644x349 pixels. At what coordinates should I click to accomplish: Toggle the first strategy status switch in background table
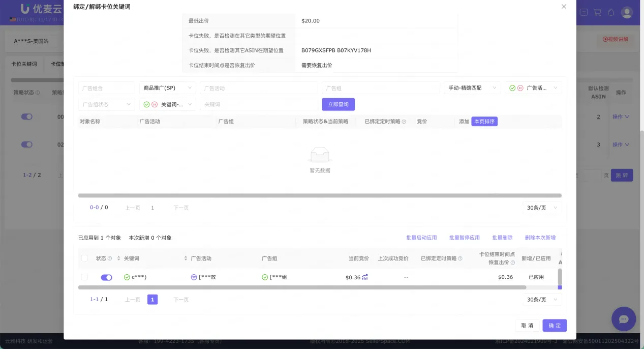tap(27, 117)
